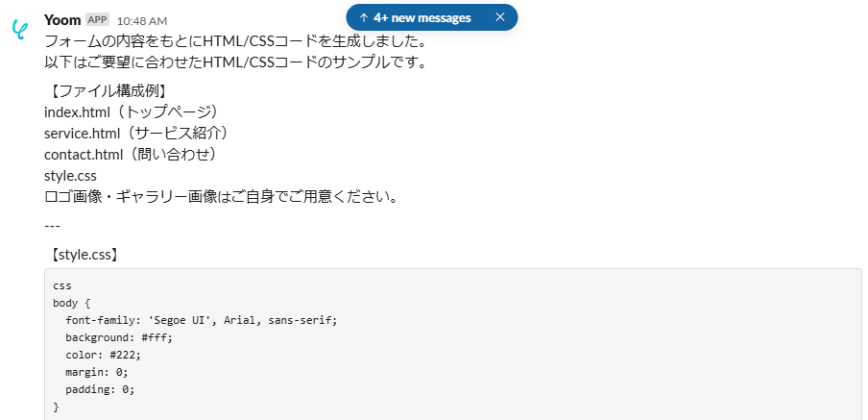Click the color: #222 code line
Viewport: 868px width, 420px height.
coord(103,355)
